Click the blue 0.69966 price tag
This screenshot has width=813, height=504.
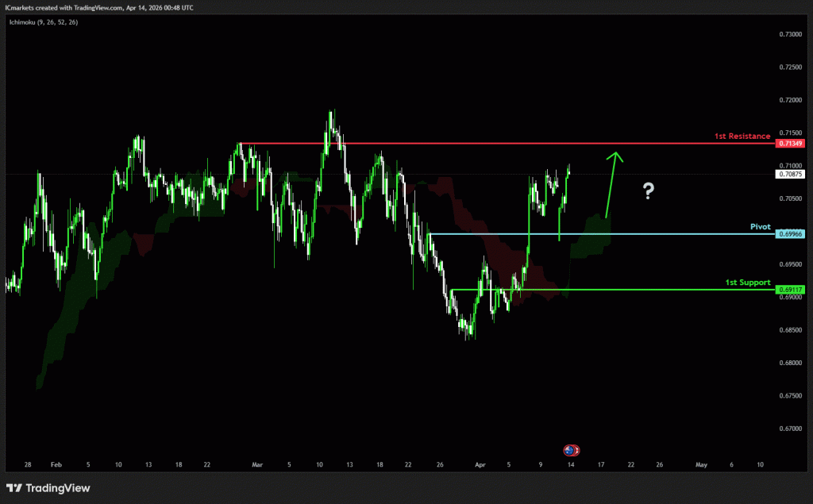[x=791, y=235]
